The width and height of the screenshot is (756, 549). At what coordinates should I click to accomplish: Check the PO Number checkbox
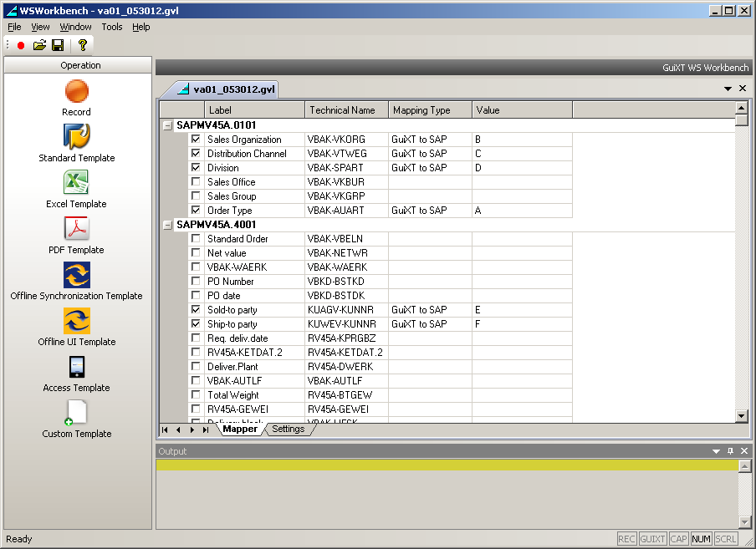point(196,281)
